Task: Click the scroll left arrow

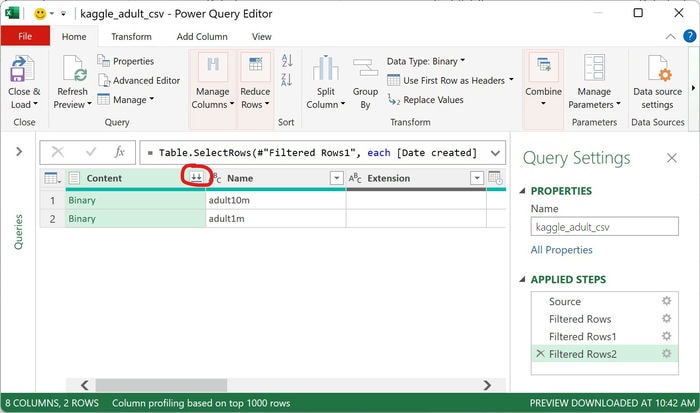Action: click(x=85, y=385)
